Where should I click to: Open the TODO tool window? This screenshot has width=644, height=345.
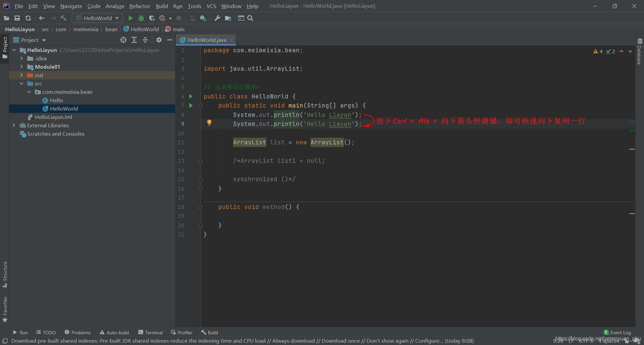[x=46, y=333]
